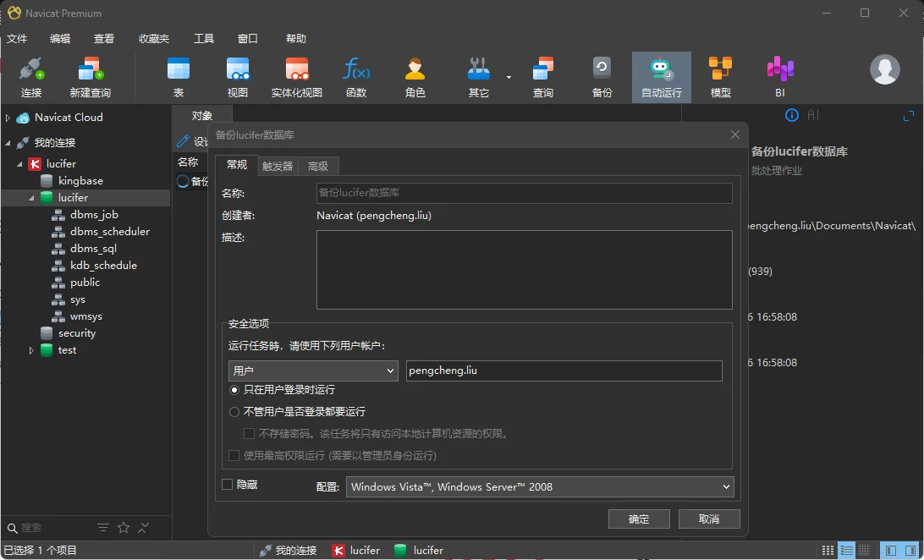Open the Function (函数) toolbar icon
The image size is (924, 560).
coord(356,77)
